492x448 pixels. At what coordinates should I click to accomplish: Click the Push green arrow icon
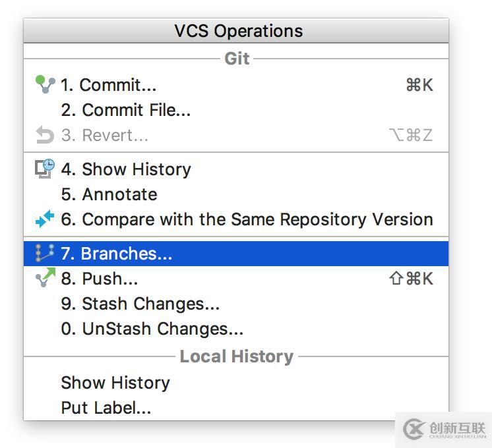(46, 277)
